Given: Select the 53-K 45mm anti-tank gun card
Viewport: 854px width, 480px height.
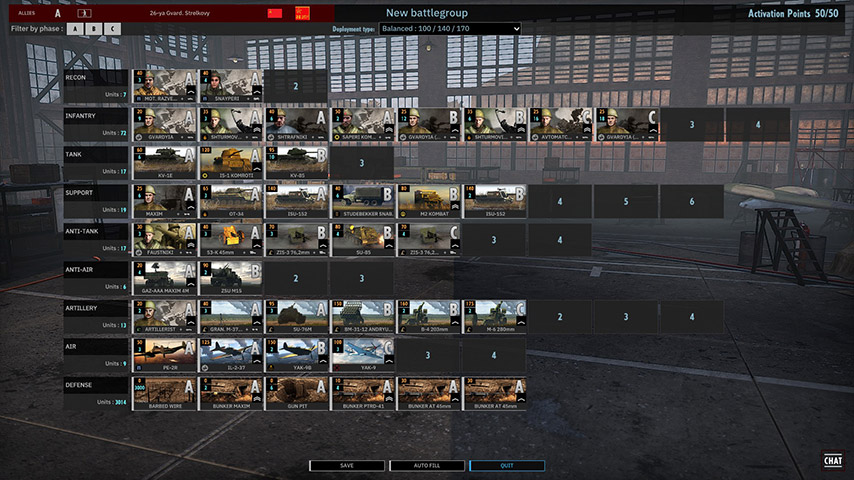Looking at the screenshot, I should 230,240.
